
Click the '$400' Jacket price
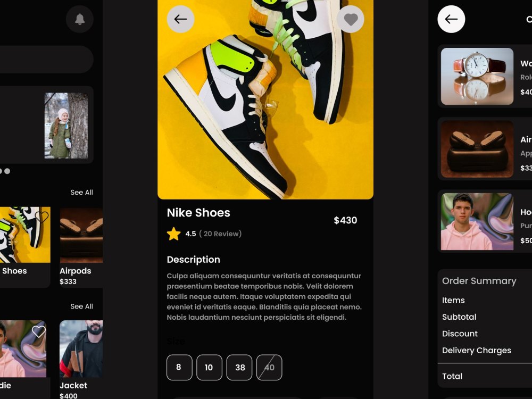(x=69, y=396)
